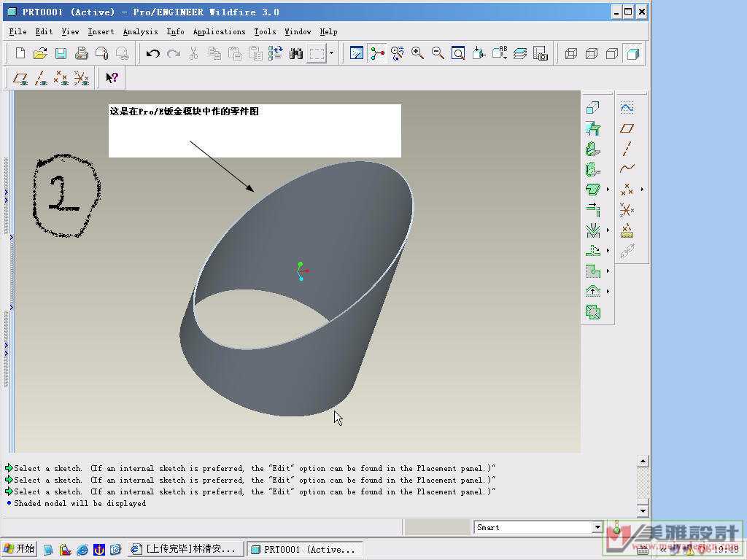
Task: Click message area scroll up arrow
Action: tap(643, 462)
